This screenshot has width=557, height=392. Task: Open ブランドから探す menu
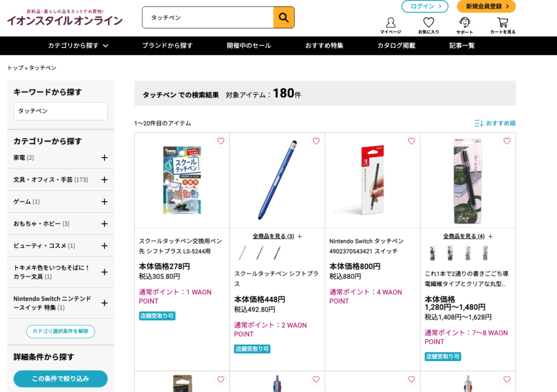pos(168,46)
